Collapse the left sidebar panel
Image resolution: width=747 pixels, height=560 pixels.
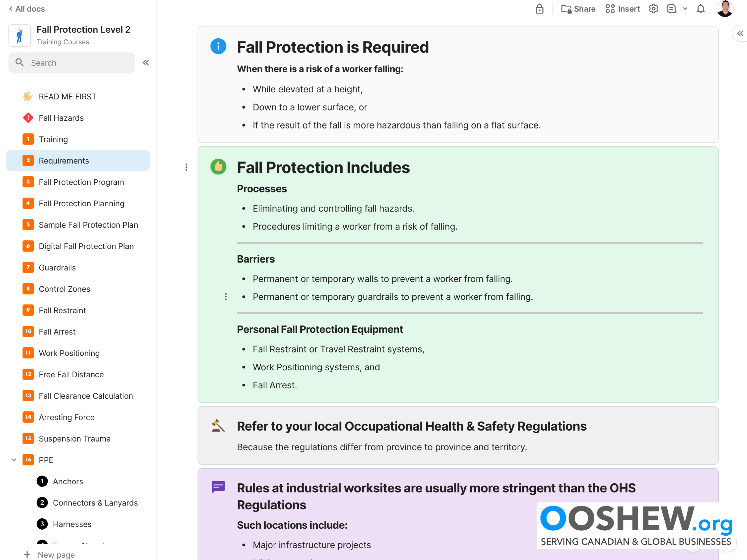click(x=146, y=62)
